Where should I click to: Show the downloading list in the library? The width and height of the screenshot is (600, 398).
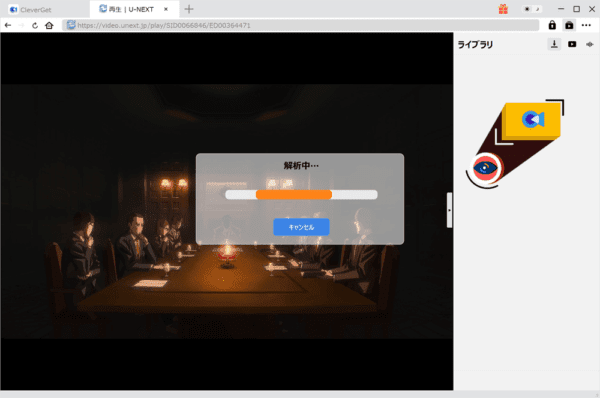[554, 44]
